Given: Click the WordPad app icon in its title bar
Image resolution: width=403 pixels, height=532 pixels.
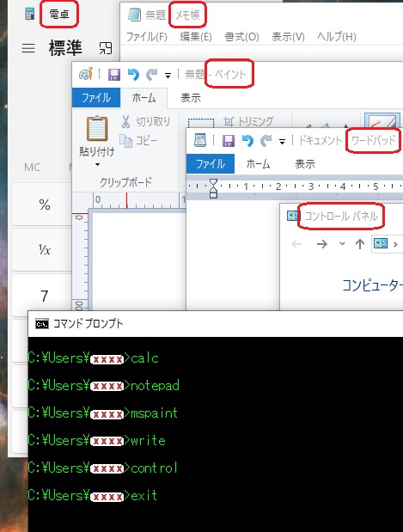Looking at the screenshot, I should tap(200, 140).
